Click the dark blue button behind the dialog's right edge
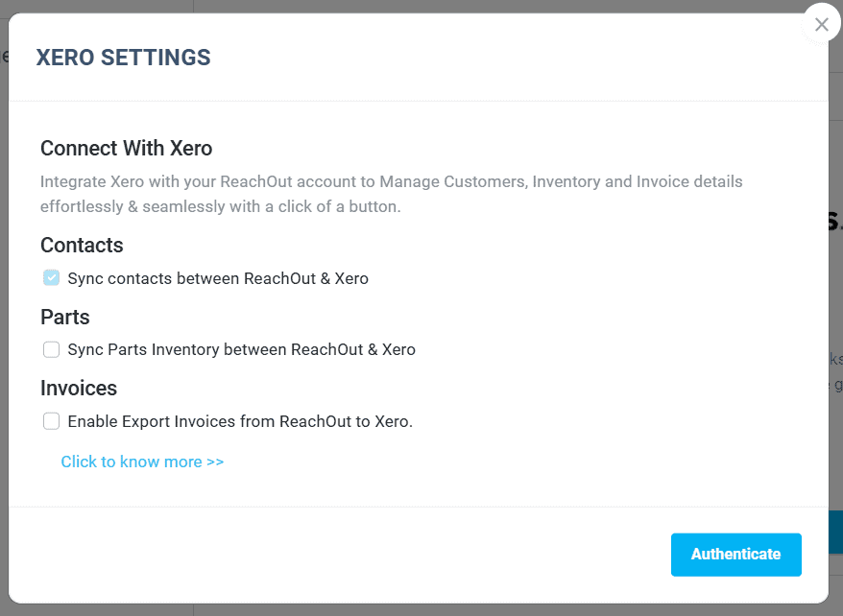Viewport: 843px width, 616px height. click(836, 532)
